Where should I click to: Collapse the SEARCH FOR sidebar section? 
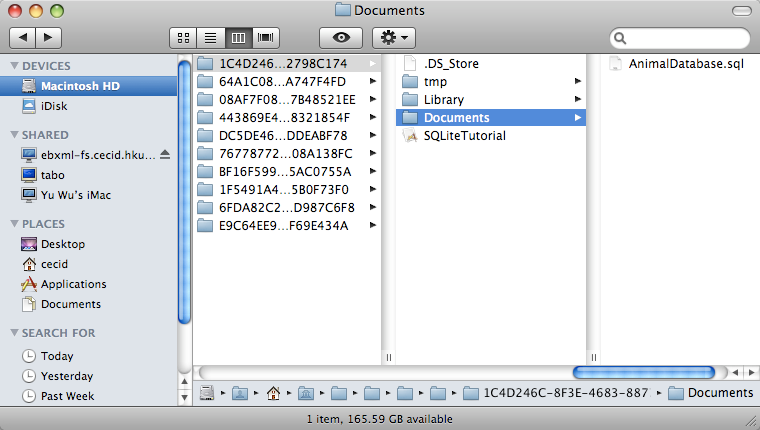point(13,333)
